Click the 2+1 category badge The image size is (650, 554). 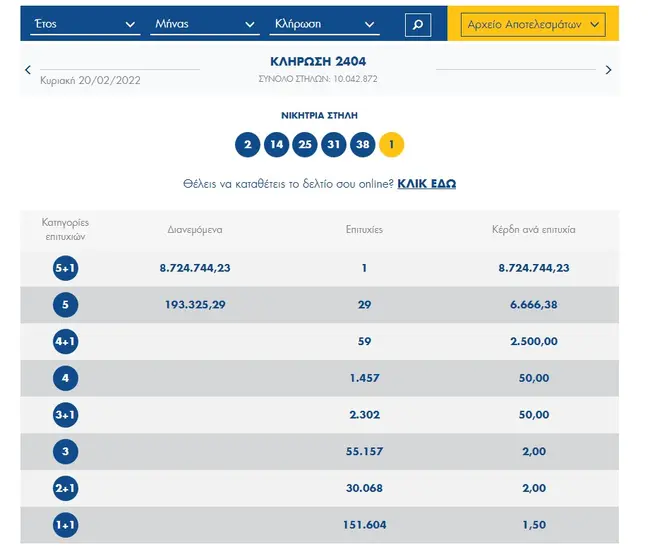[x=66, y=488]
